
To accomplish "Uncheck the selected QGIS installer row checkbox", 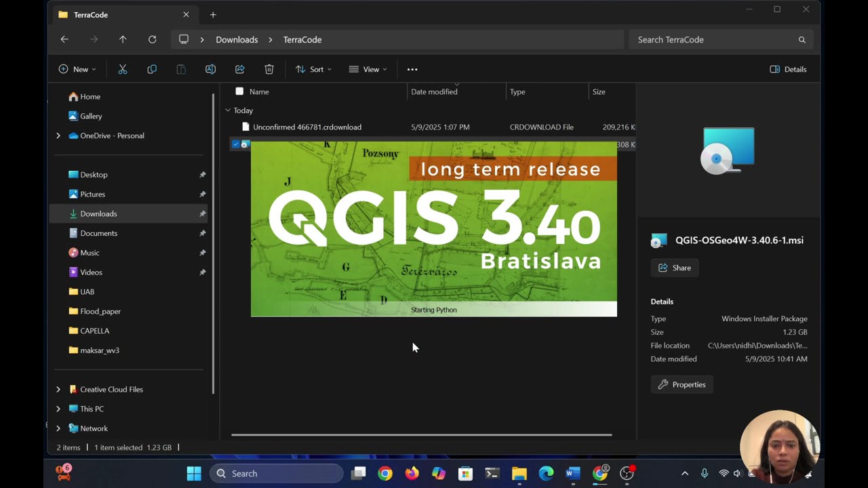I will pos(236,144).
